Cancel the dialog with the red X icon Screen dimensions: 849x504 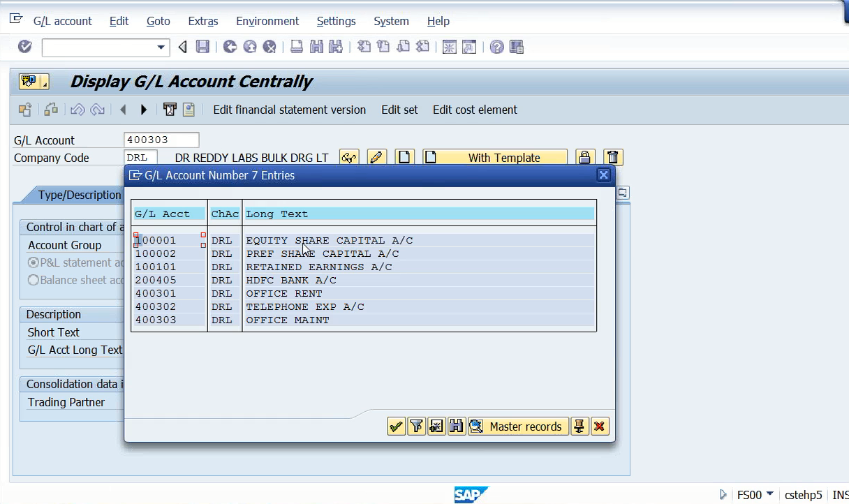600,426
